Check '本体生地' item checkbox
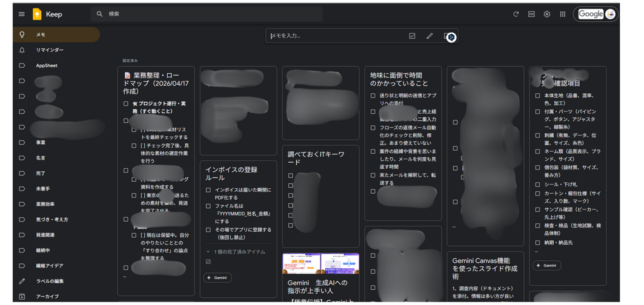Image resolution: width=644 pixels, height=305 pixels. click(x=537, y=96)
